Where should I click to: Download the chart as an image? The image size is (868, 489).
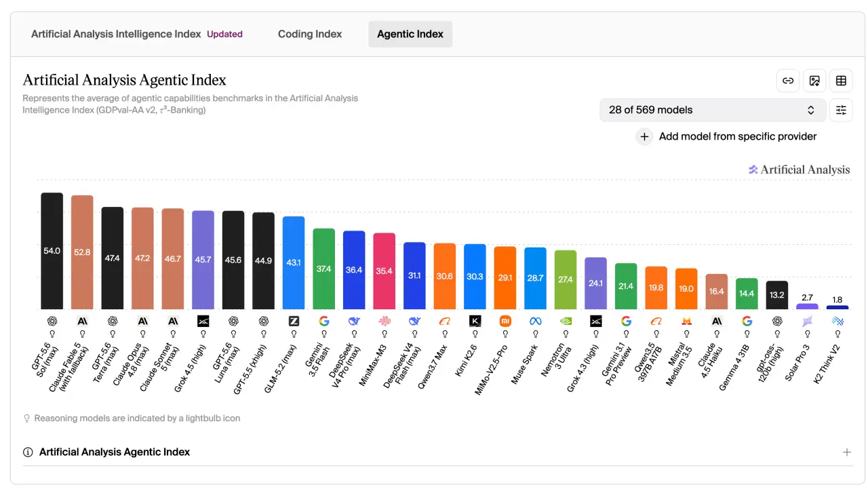tap(814, 81)
